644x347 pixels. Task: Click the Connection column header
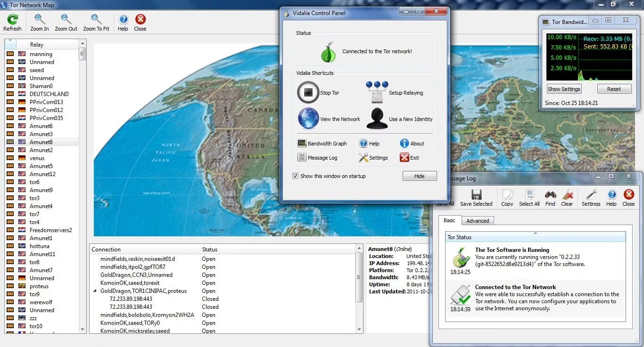pyautogui.click(x=144, y=250)
